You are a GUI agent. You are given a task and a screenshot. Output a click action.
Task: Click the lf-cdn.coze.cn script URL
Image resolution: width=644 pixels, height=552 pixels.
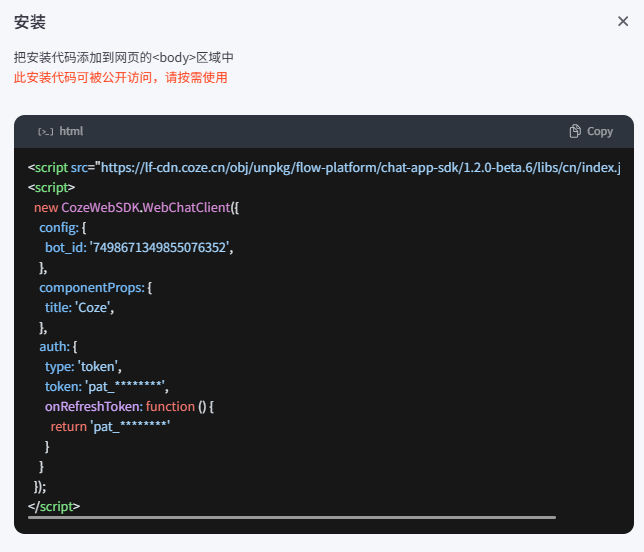click(360, 167)
